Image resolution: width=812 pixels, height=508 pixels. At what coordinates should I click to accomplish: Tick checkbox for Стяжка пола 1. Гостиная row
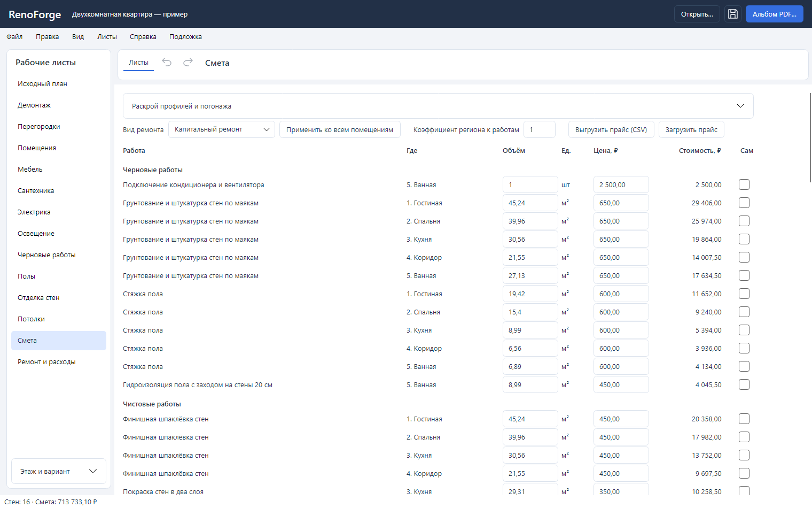point(744,294)
